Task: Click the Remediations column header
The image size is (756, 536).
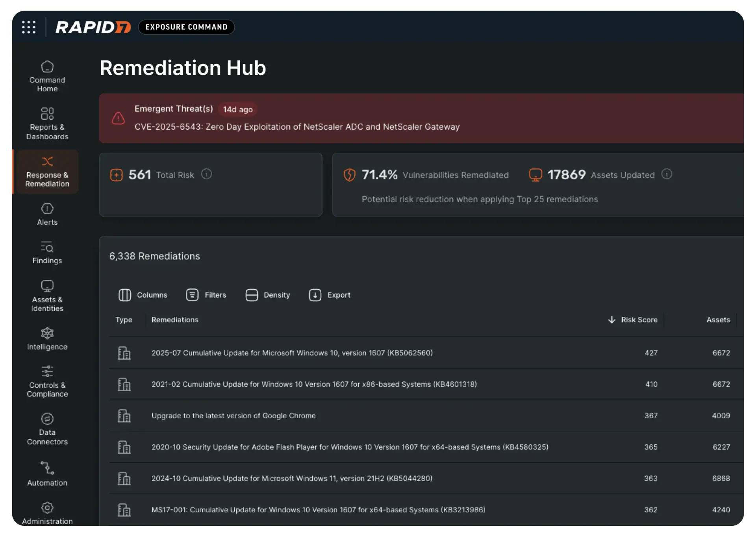Action: click(175, 320)
